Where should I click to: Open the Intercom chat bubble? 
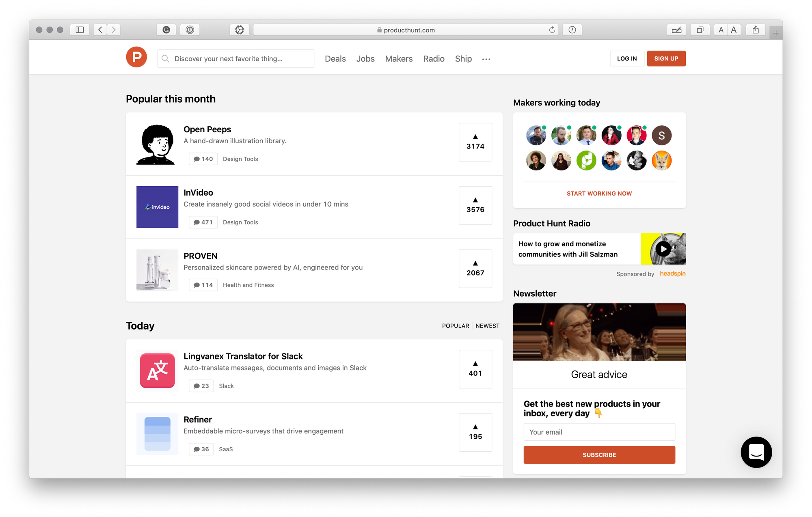point(756,452)
